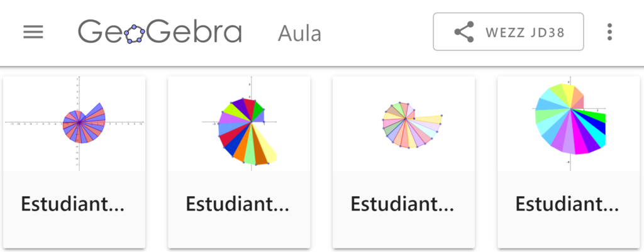Click the green top sector in second student's spiral
The height and width of the screenshot is (252, 644).
(258, 111)
